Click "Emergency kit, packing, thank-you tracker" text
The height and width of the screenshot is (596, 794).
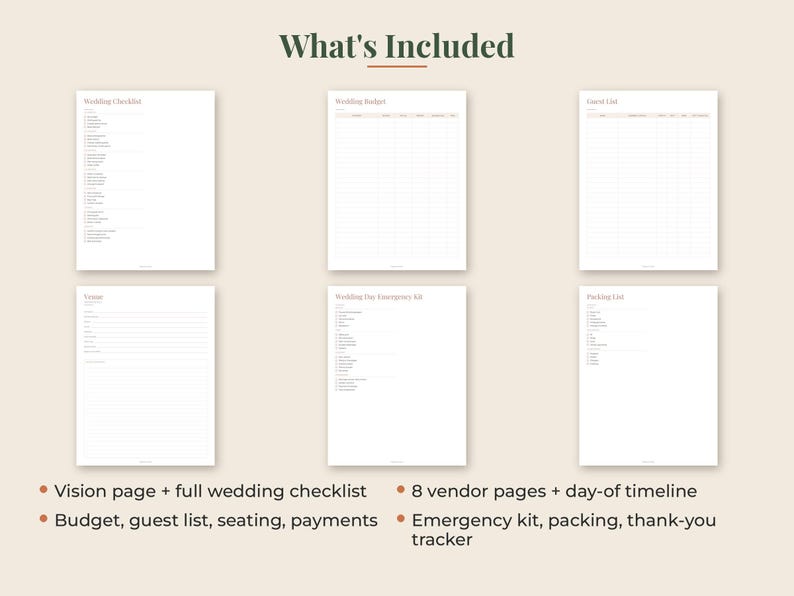pos(564,530)
